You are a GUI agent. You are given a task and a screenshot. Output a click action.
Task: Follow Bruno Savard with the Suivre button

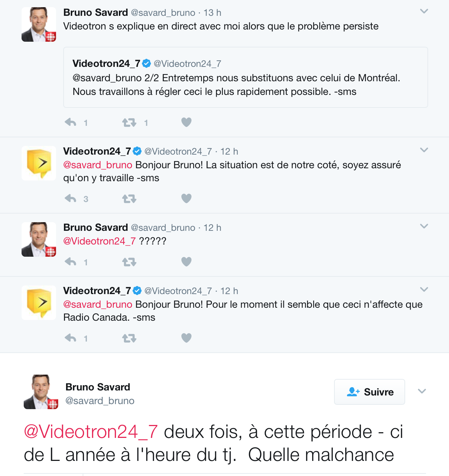pyautogui.click(x=370, y=392)
